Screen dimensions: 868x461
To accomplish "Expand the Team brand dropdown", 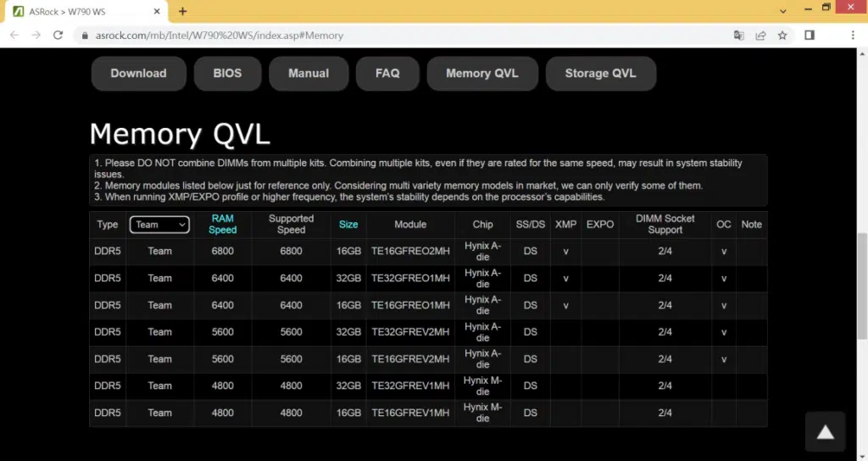I will point(159,225).
